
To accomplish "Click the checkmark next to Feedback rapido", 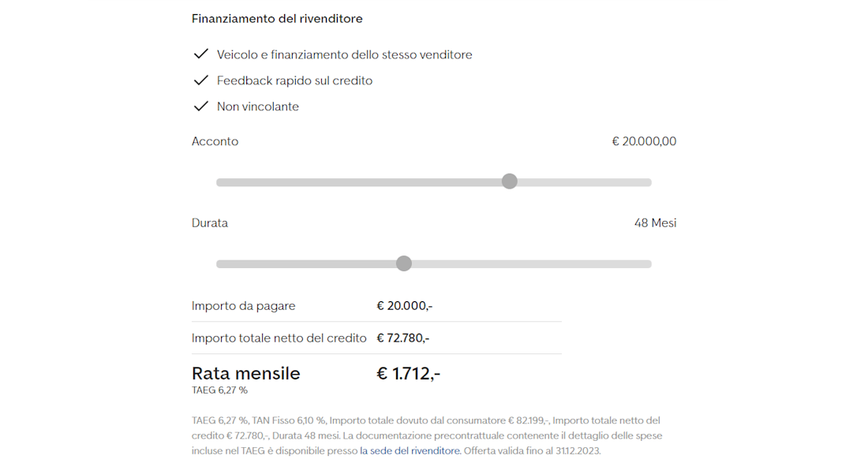I will (x=201, y=80).
